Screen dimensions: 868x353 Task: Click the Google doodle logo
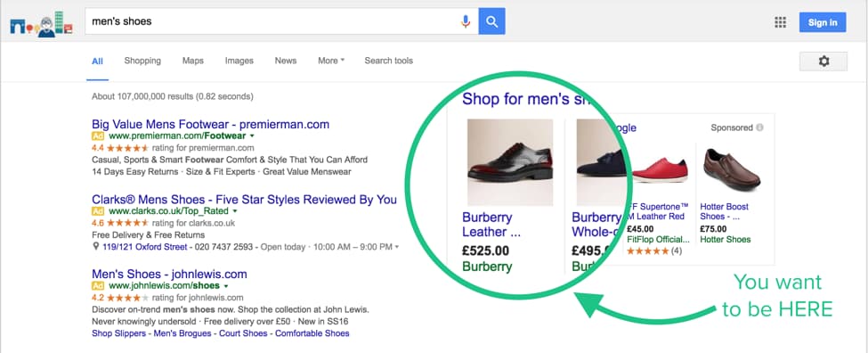[42, 24]
